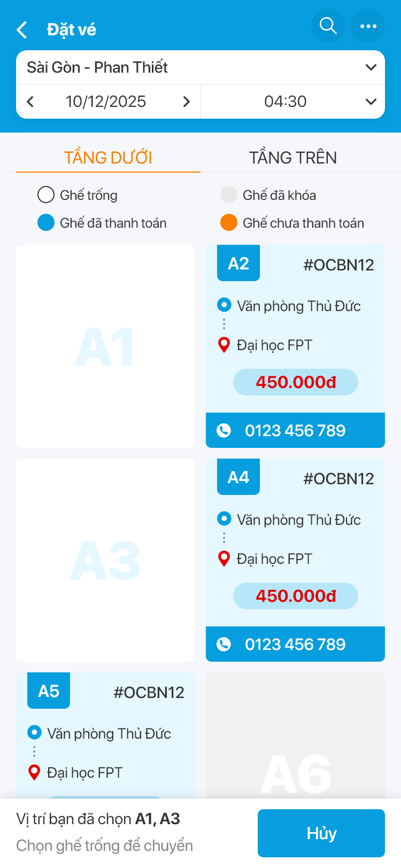Tap the back arrow beside Đặt vé
The width and height of the screenshot is (401, 868).
point(22,30)
